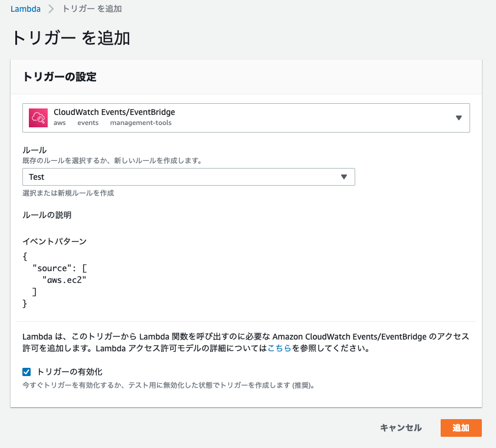Viewport: 496px width, 448px height.
Task: Click the トリガーの設定 section header
Action: [59, 77]
